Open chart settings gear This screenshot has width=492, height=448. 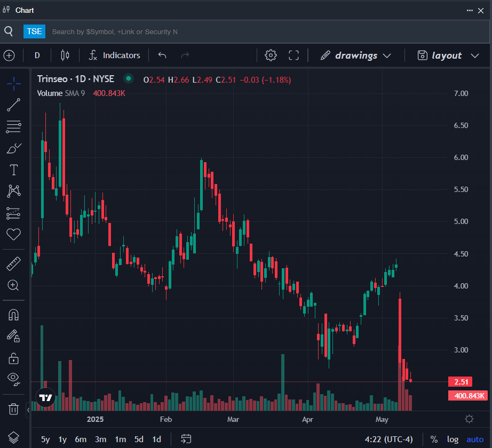click(271, 55)
